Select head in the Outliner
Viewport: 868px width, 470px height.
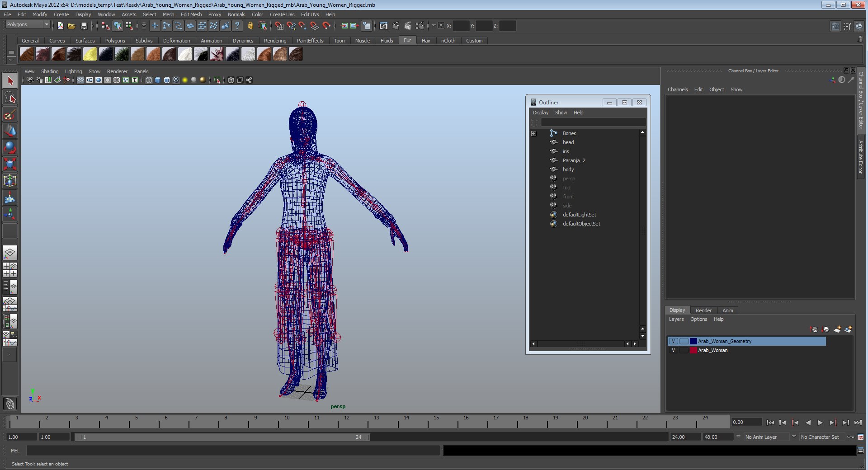[x=568, y=142]
